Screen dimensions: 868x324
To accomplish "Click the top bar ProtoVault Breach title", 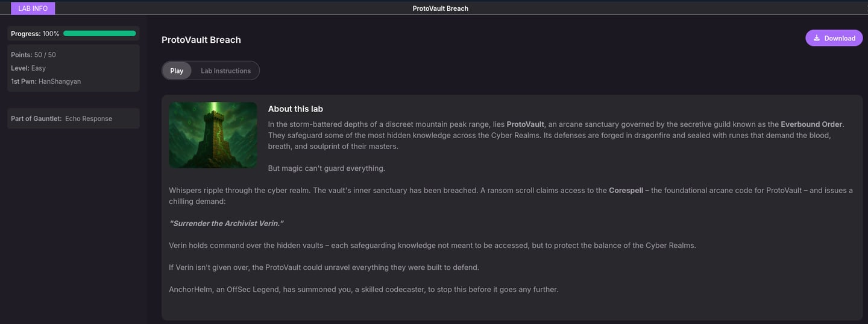I will 440,8.
